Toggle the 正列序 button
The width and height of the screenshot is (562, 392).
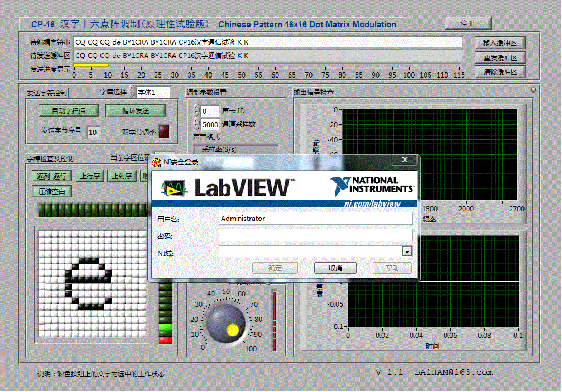[x=122, y=176]
